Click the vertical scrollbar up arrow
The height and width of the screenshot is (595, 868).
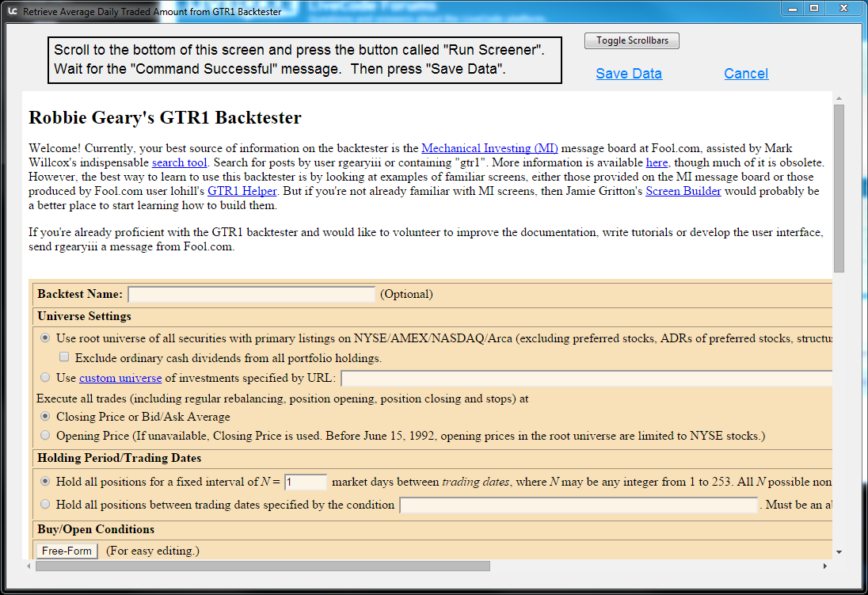839,98
